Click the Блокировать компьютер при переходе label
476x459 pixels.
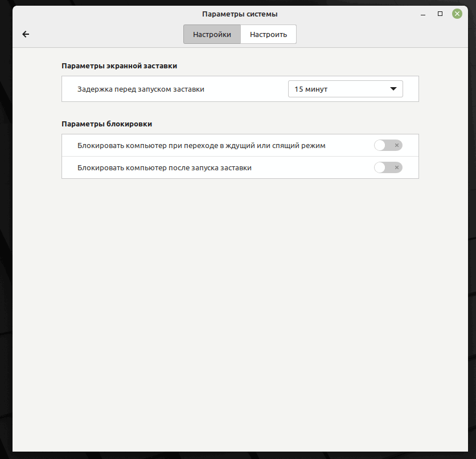[201, 145]
